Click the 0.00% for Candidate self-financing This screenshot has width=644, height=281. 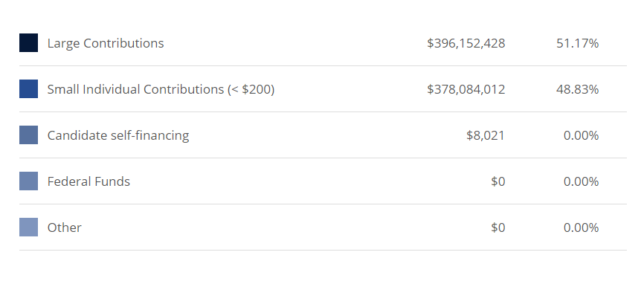581,135
